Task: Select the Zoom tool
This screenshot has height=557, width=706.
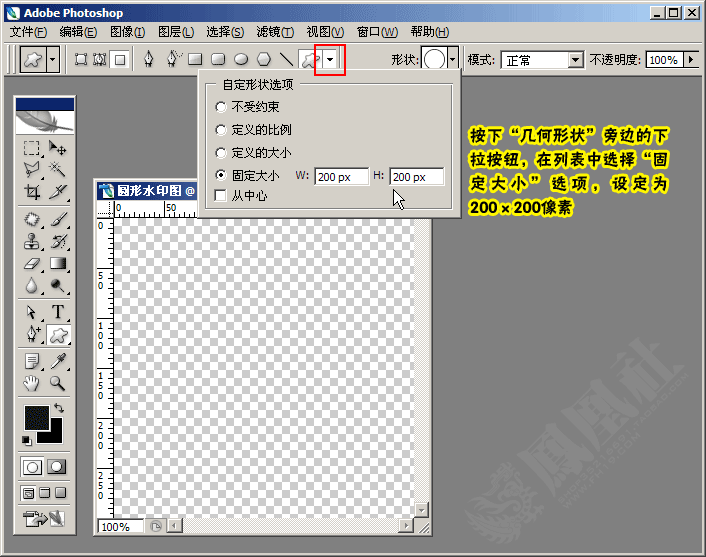Action: coord(58,383)
